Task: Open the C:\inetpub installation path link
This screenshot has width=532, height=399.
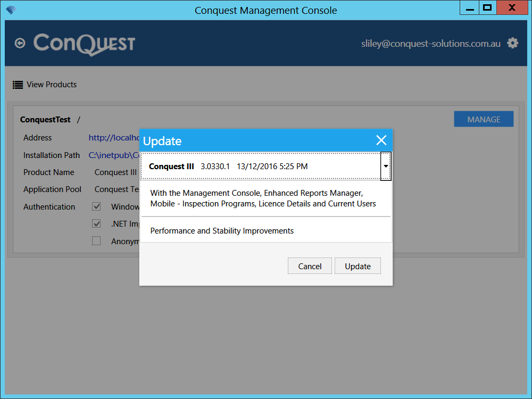Action: tap(114, 155)
